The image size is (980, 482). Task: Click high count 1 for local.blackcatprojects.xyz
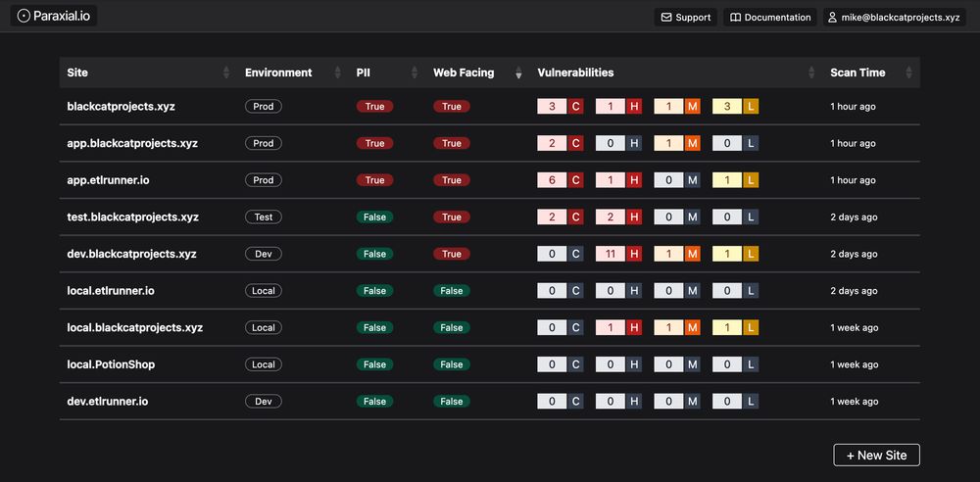tap(611, 327)
